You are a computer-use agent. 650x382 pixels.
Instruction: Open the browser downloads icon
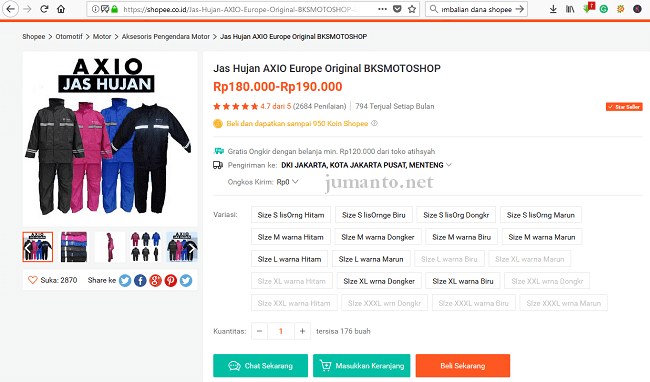pyautogui.click(x=553, y=9)
